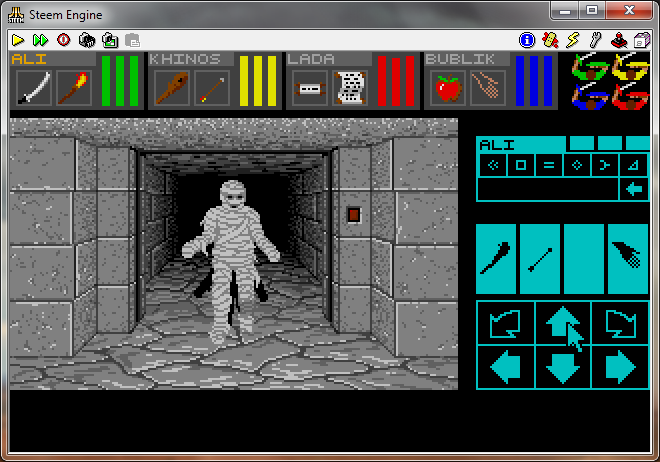Select Khinos's wooden club

click(x=172, y=88)
